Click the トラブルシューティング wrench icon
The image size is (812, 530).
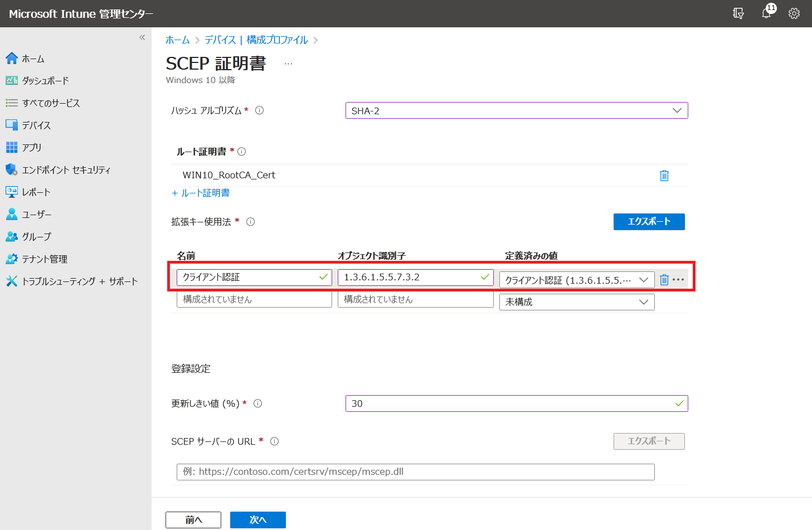tap(12, 281)
